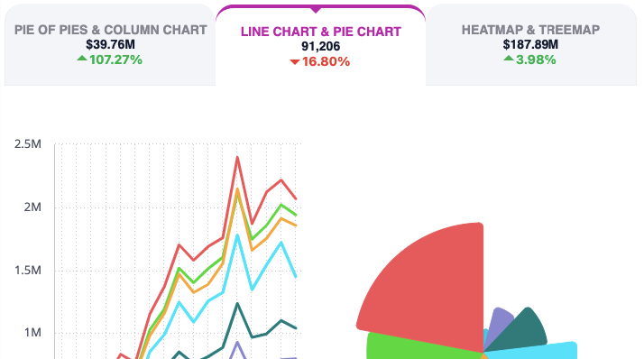
Task: Switch to Pie of Pies & Column Chart tab
Action: pos(110,45)
